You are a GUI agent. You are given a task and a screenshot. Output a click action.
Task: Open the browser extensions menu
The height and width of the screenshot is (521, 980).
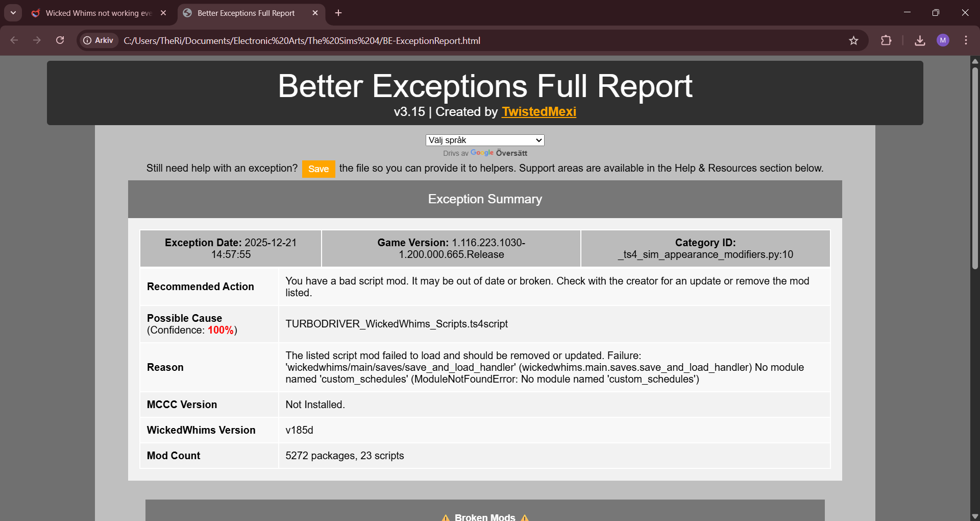click(x=886, y=40)
